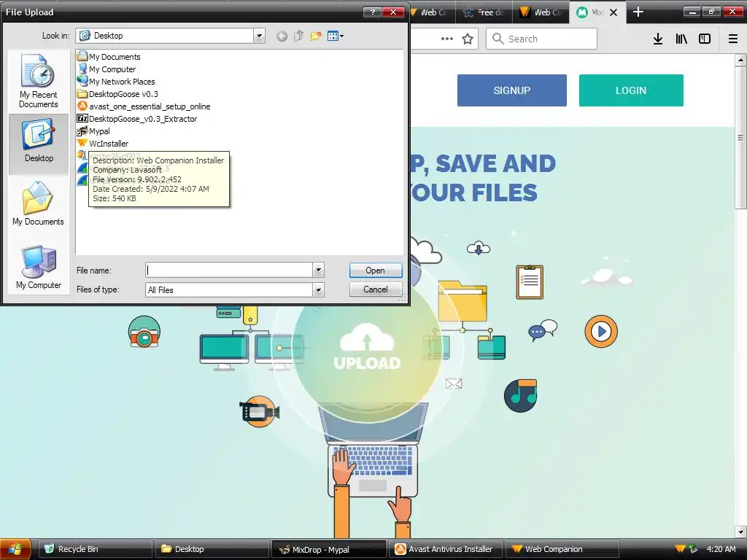Open the browser page actions ellipsis menu
747x560 pixels.
(x=447, y=39)
